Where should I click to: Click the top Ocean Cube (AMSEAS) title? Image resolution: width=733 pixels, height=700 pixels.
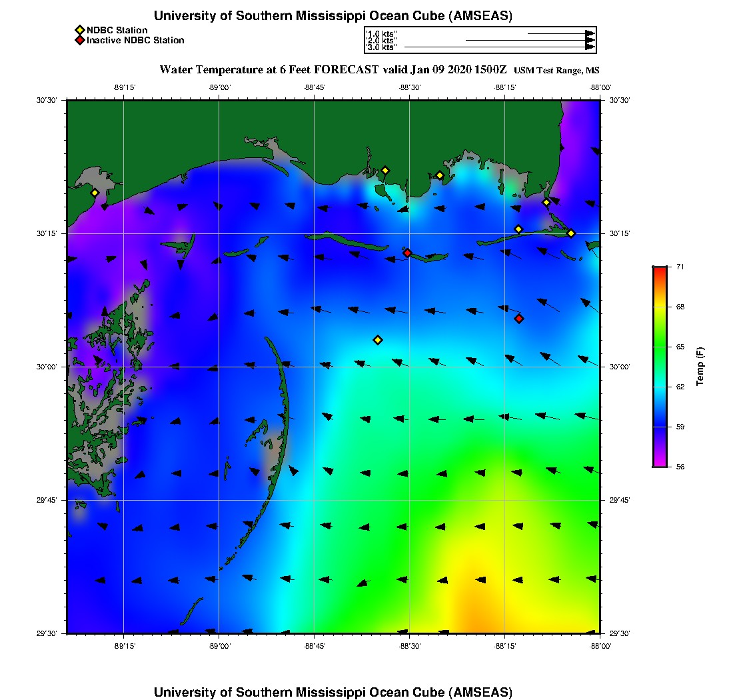click(333, 16)
